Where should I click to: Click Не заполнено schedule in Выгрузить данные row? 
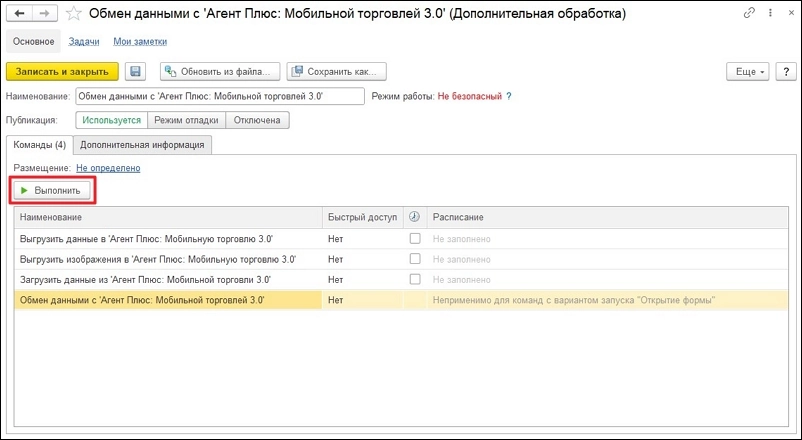pyautogui.click(x=461, y=239)
